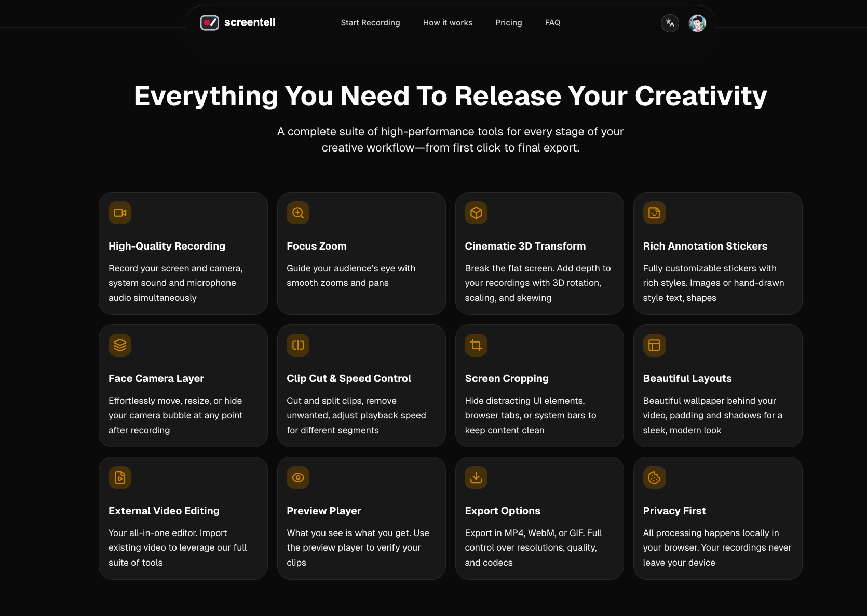The image size is (867, 616).
Task: Navigate to the FAQ section
Action: [x=552, y=23]
